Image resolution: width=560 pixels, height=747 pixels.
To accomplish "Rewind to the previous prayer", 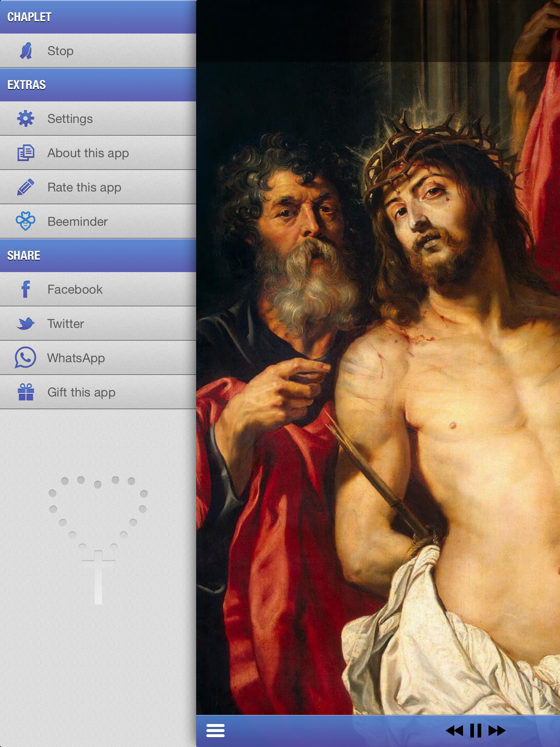I will pyautogui.click(x=454, y=731).
